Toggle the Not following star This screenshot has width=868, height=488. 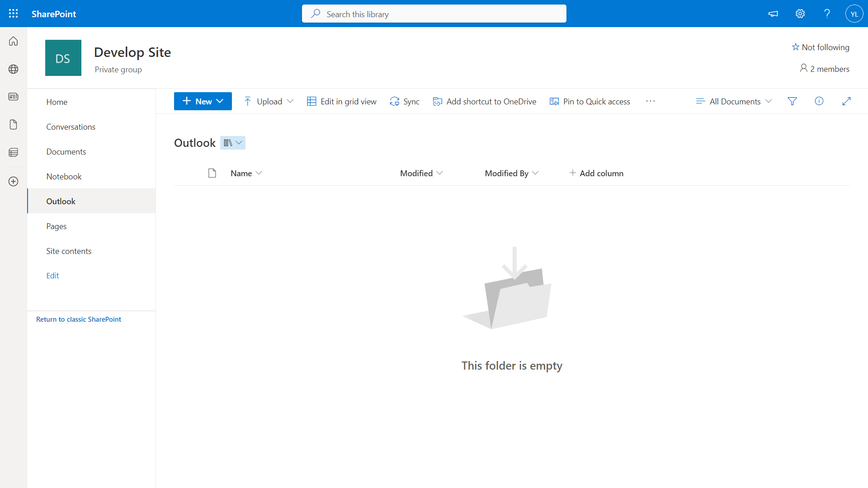point(821,47)
